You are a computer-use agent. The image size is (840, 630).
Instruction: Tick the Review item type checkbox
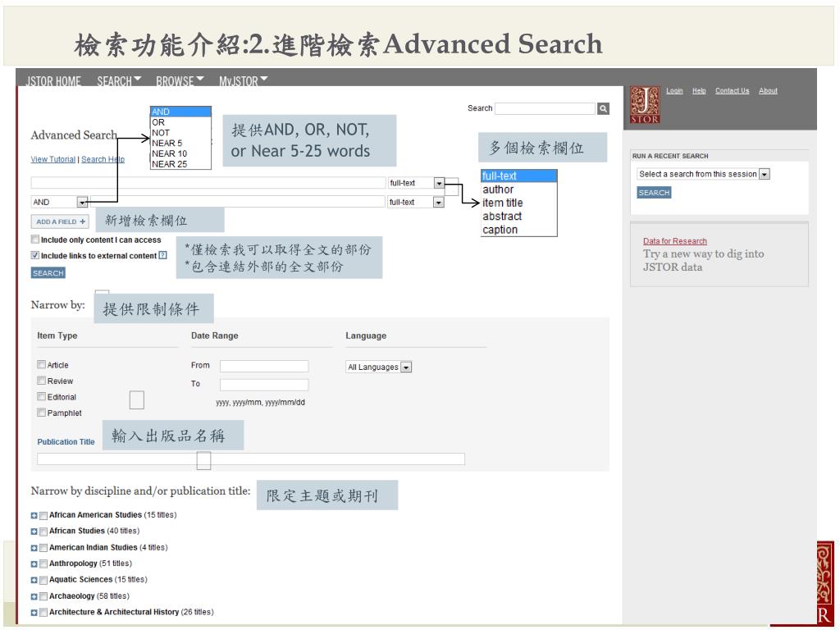coord(41,381)
